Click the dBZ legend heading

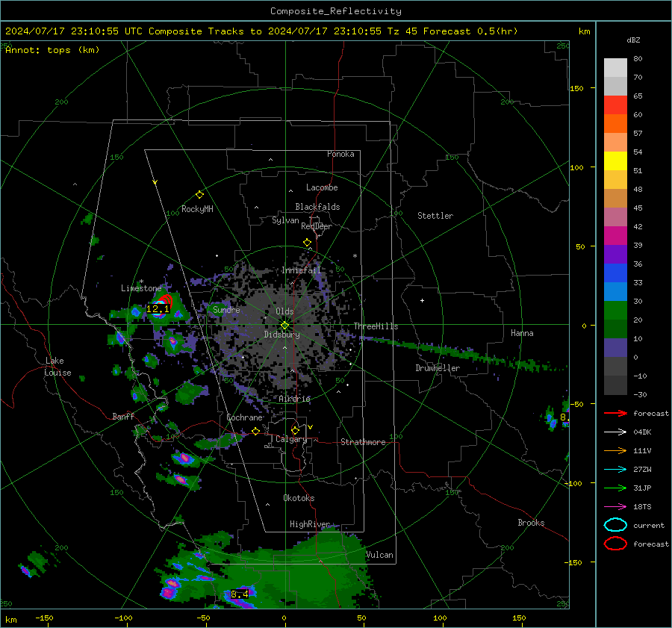633,40
